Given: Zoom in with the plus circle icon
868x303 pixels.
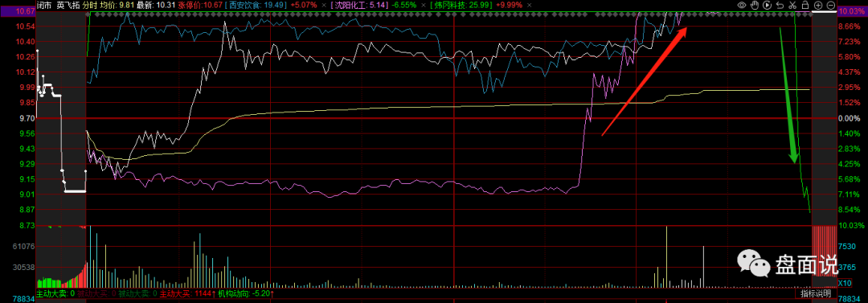Looking at the screenshot, I should point(817,5).
